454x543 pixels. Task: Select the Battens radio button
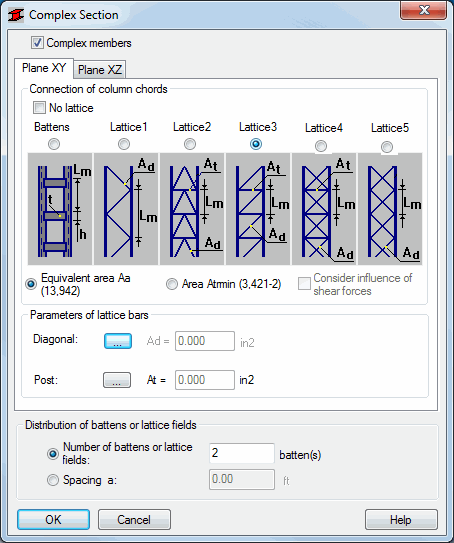pyautogui.click(x=54, y=144)
